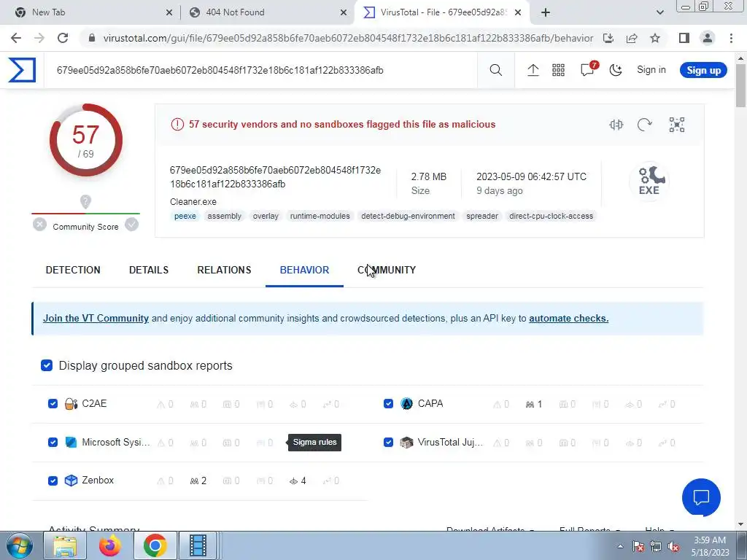Uncheck the Zenbox sandbox checkbox

coord(53,481)
